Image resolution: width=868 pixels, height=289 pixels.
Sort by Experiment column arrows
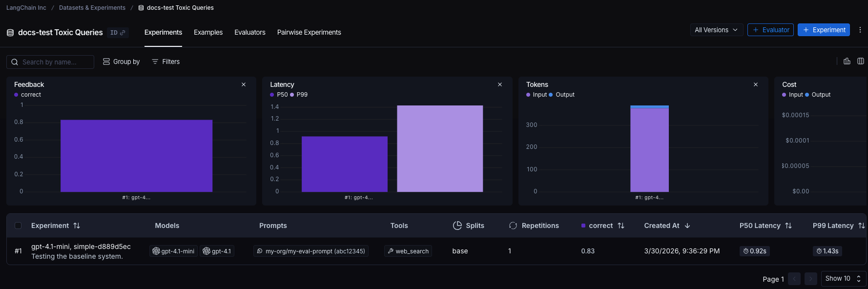point(77,226)
